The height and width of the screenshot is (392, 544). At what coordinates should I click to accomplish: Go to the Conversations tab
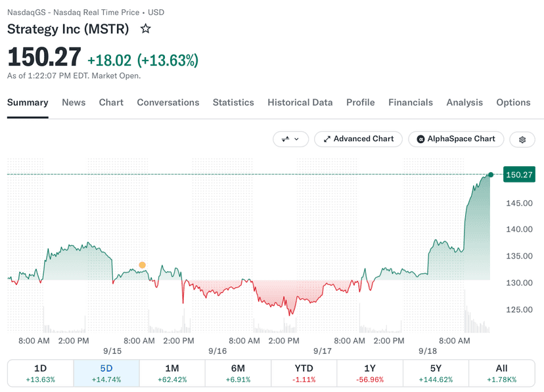click(x=168, y=102)
